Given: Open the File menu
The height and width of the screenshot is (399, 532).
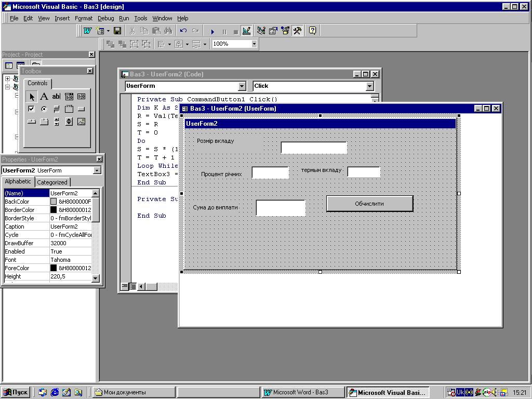Looking at the screenshot, I should 14,18.
